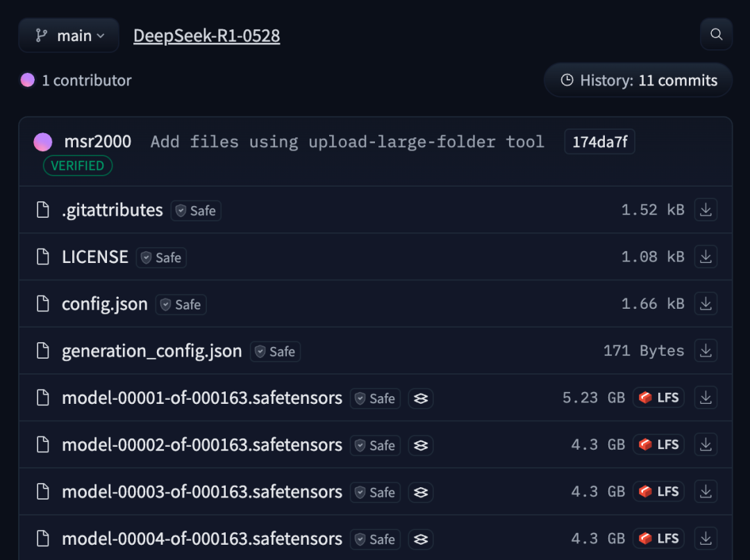This screenshot has height=560, width=750.
Task: Click the Xet layers icon for model-00001
Action: [421, 398]
